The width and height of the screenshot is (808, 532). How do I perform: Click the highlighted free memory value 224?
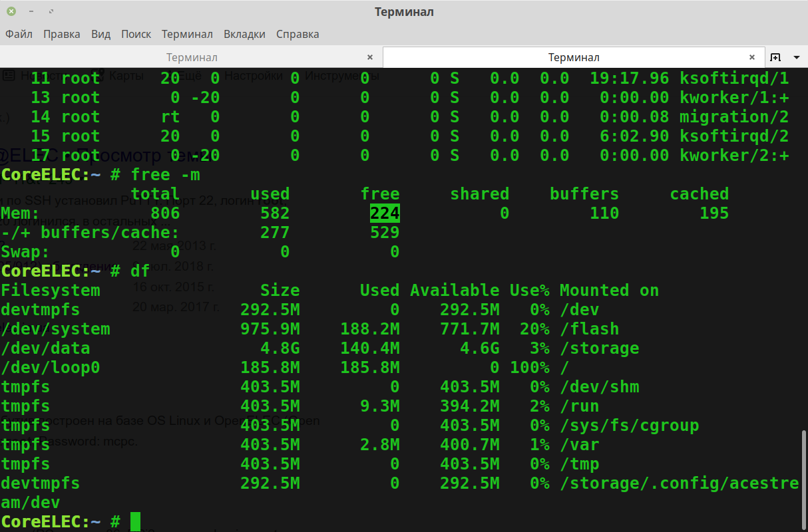[x=385, y=213]
